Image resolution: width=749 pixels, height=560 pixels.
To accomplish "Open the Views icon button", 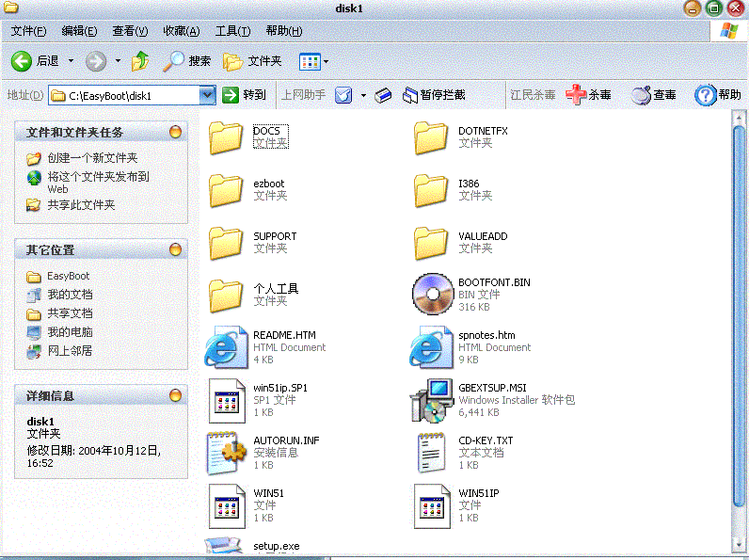I will pos(310,61).
